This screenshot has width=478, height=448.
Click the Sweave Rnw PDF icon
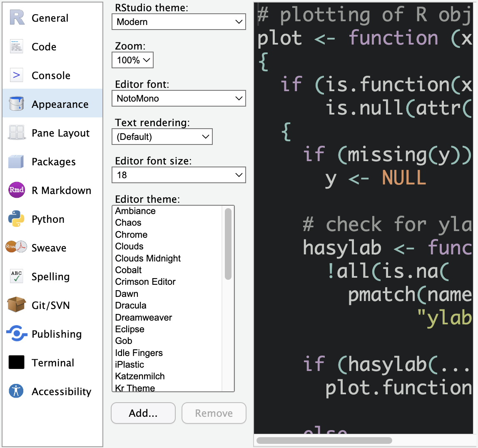pos(16,247)
